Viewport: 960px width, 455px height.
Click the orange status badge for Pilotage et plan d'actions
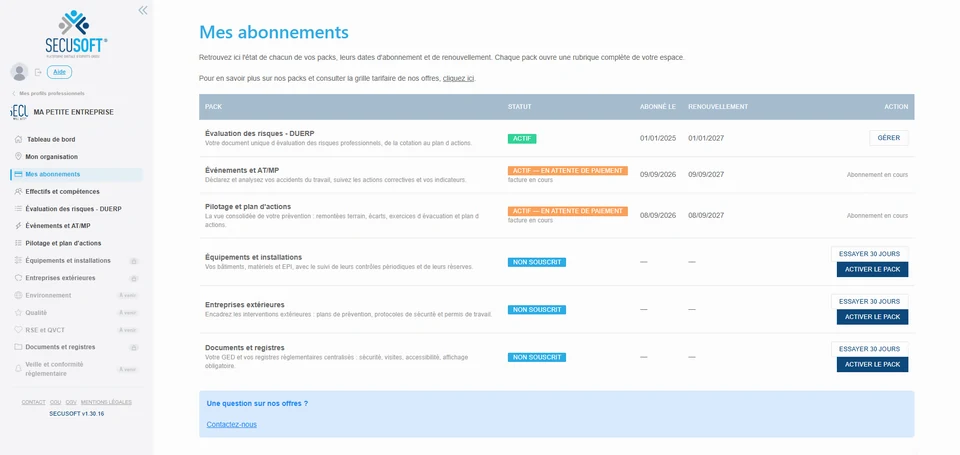568,211
